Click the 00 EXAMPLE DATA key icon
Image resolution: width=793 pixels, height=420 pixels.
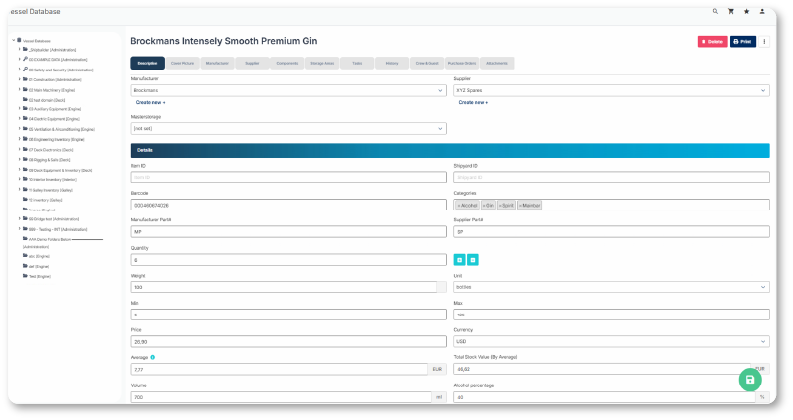pos(25,59)
